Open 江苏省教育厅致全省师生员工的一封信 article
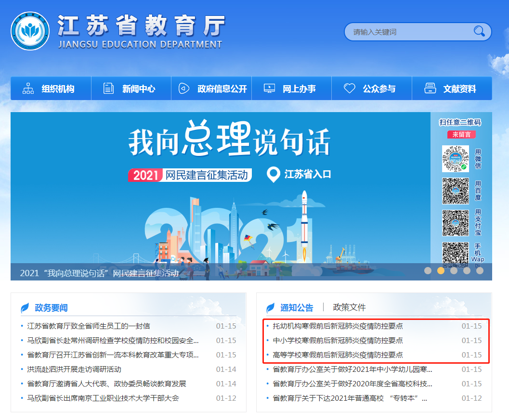Viewport: 509px width, 420px height. coord(89,326)
